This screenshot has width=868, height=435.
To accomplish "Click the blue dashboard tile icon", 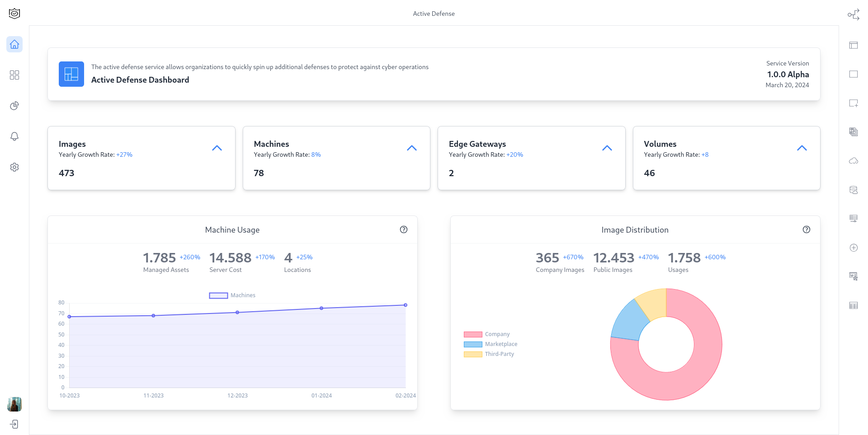I will [x=71, y=74].
